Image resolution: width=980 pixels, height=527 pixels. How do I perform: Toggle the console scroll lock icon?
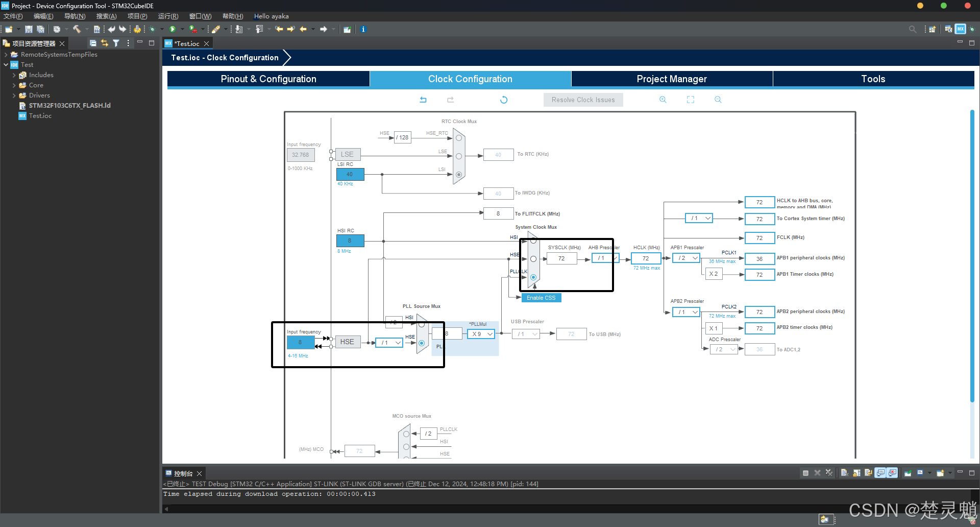pos(856,473)
